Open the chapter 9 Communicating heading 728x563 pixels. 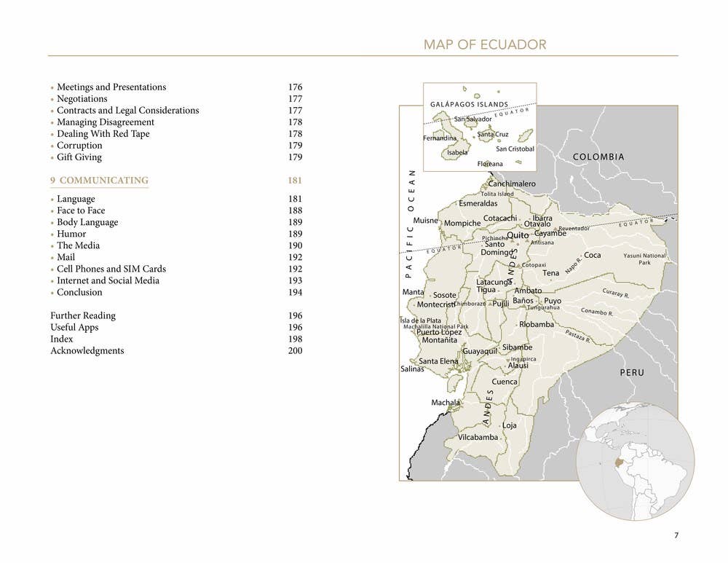(176, 180)
